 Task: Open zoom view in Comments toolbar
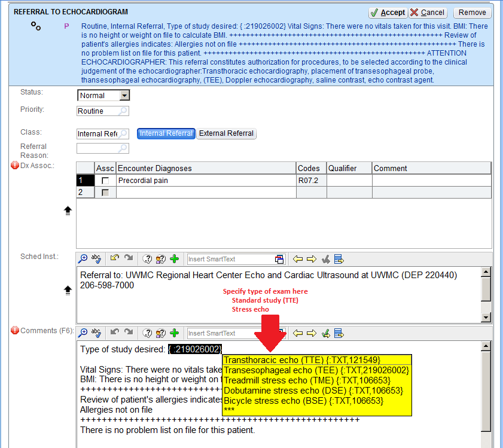[x=83, y=333]
